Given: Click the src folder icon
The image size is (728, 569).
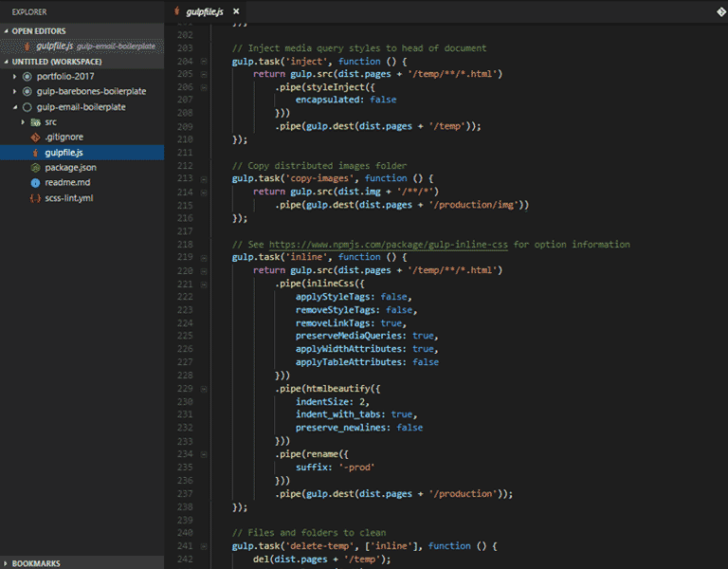Looking at the screenshot, I should pos(35,122).
